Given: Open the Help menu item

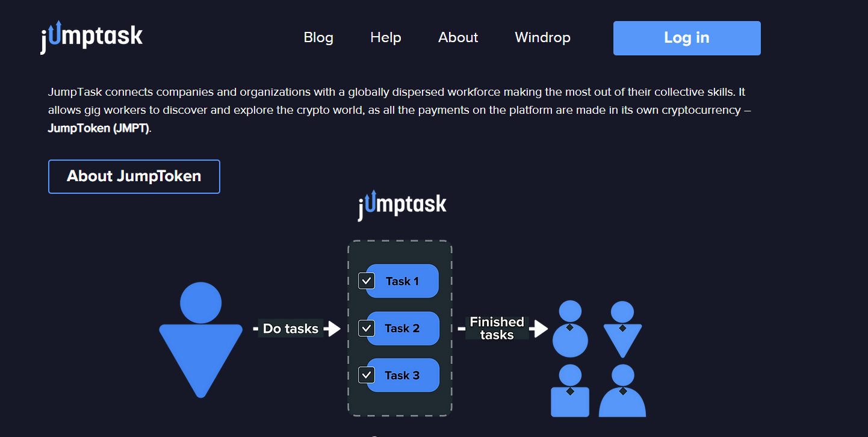Looking at the screenshot, I should [386, 37].
